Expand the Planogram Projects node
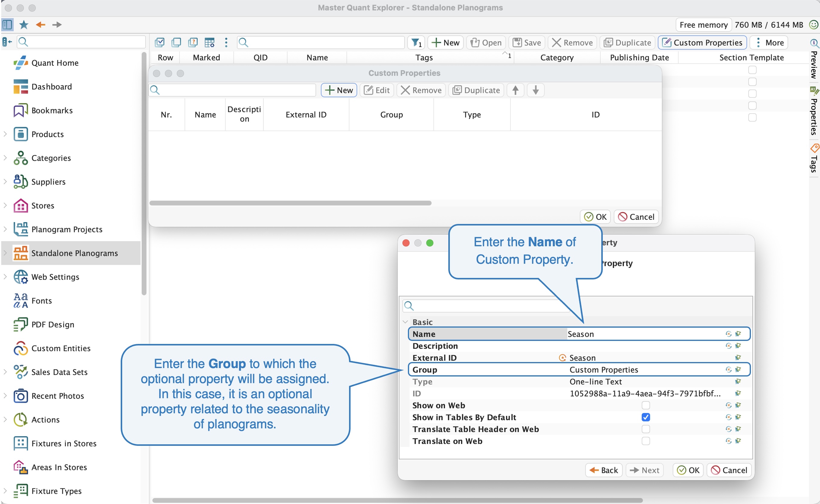Image resolution: width=820 pixels, height=504 pixels. [x=5, y=229]
